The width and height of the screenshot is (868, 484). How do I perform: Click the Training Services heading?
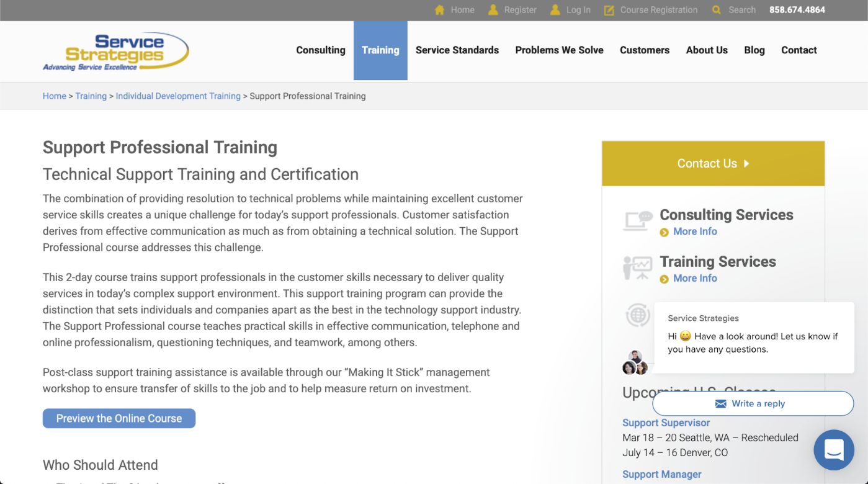pyautogui.click(x=718, y=262)
